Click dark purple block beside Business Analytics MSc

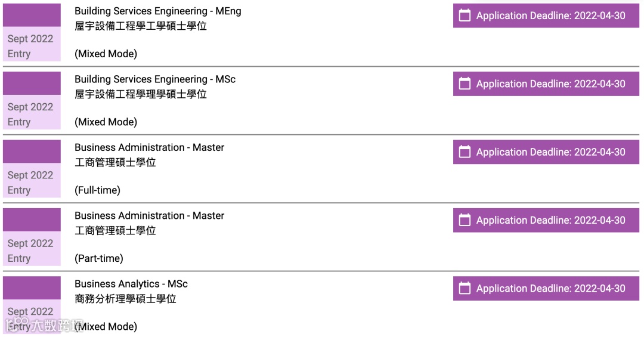coord(32,287)
